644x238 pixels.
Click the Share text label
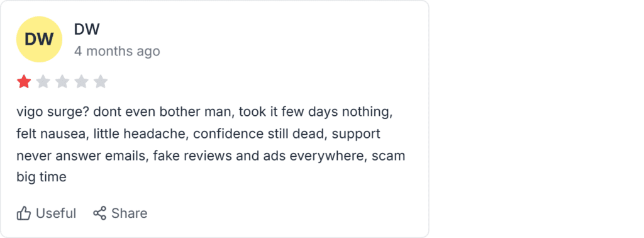pyautogui.click(x=130, y=213)
